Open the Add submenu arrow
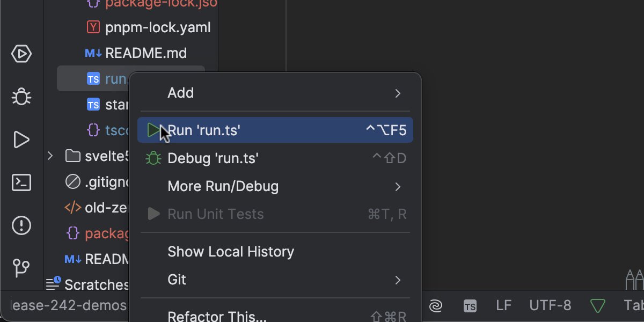Screen dimensions: 644x322 coord(398,93)
